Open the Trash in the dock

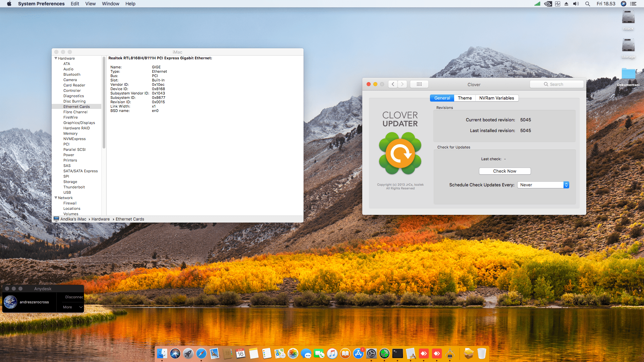point(482,353)
